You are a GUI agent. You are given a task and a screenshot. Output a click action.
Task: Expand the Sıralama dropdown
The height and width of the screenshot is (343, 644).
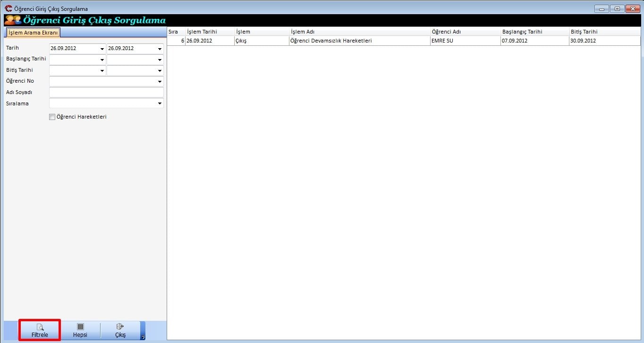(x=160, y=103)
